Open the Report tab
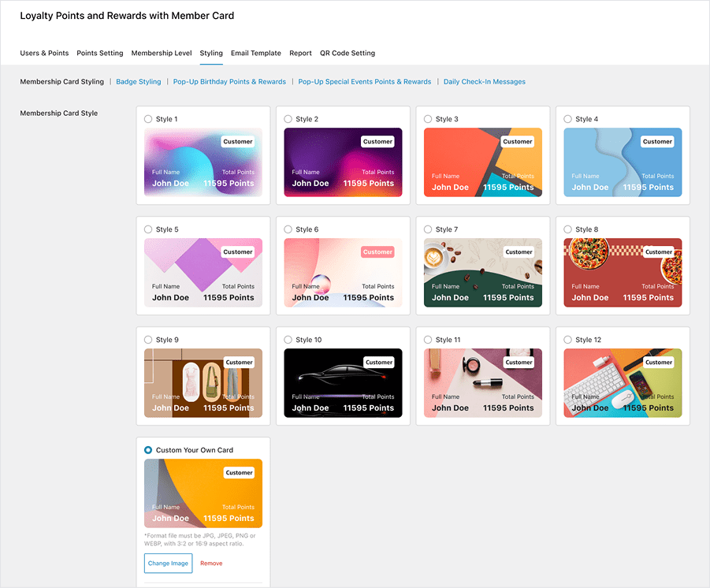The height and width of the screenshot is (588, 710). tap(300, 53)
